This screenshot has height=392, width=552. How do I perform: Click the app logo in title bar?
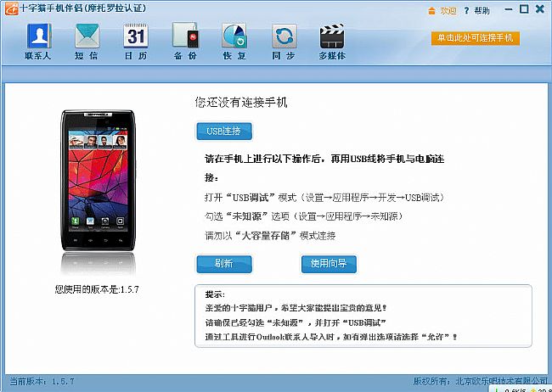pos(12,10)
